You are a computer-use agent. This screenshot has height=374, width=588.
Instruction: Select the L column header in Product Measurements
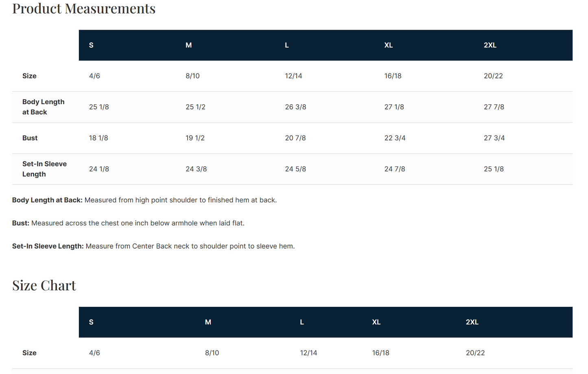[x=287, y=45]
